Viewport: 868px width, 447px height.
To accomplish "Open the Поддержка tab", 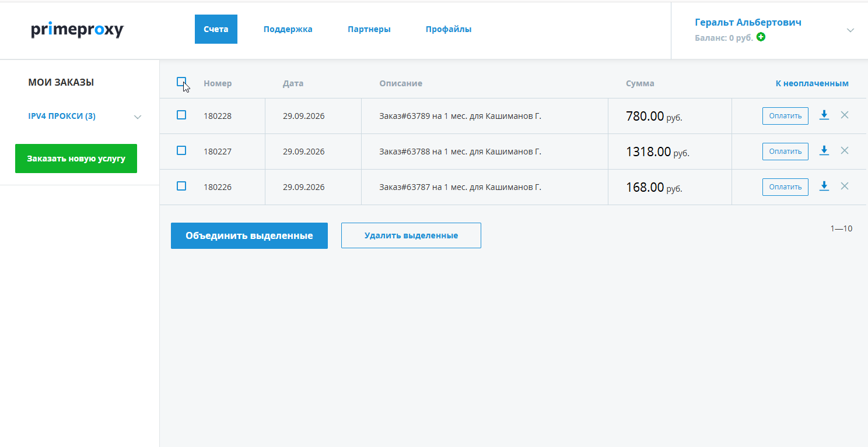I will coord(288,29).
